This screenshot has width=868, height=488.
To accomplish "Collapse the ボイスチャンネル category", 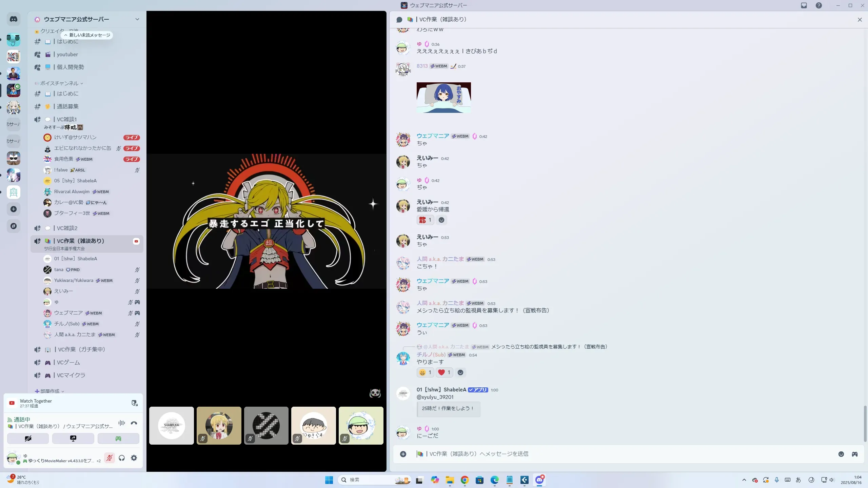I will [59, 83].
